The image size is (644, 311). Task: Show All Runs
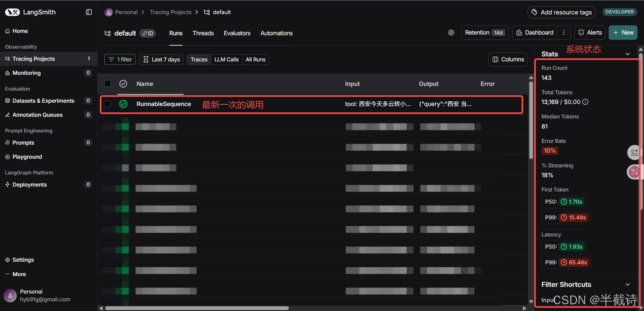pyautogui.click(x=256, y=59)
